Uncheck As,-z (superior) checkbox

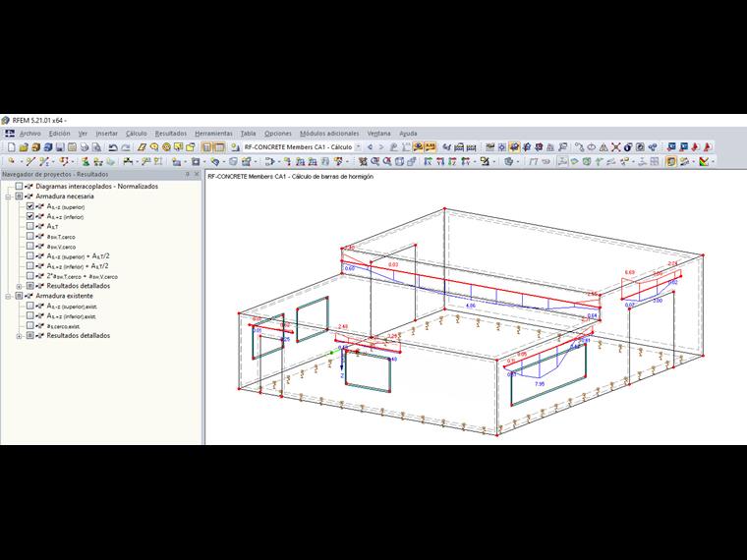[30, 206]
